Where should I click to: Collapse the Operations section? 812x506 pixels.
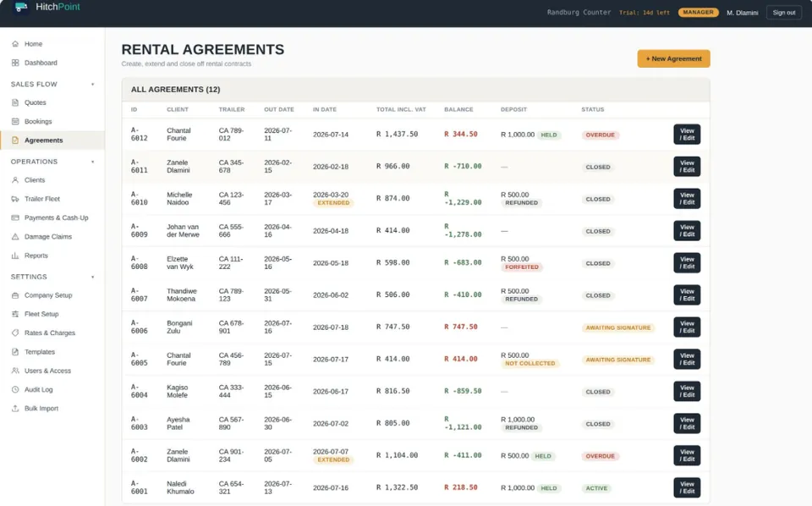click(x=93, y=162)
